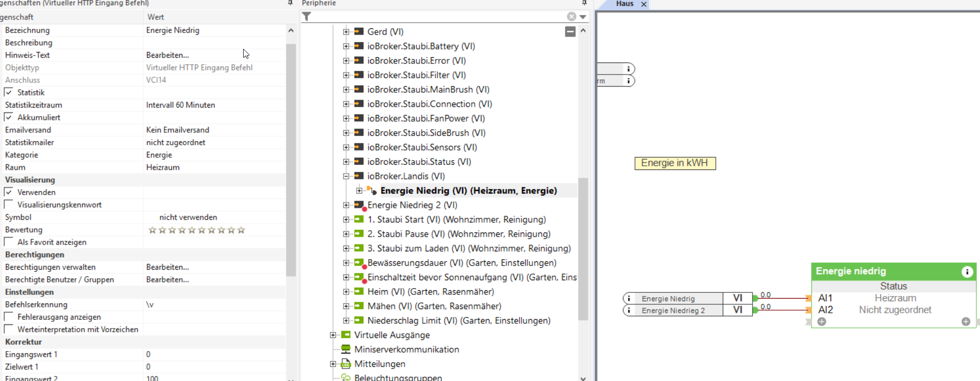This screenshot has height=381, width=980.
Task: Switch to the Haus tab
Action: [624, 4]
